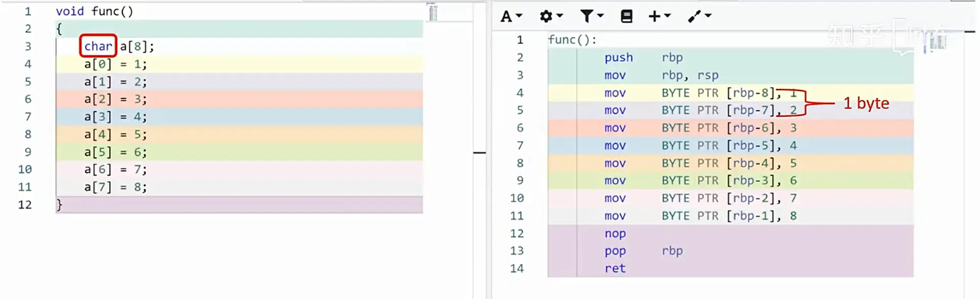The width and height of the screenshot is (980, 299).
Task: Click the "func():" label in assembly
Action: tap(572, 40)
